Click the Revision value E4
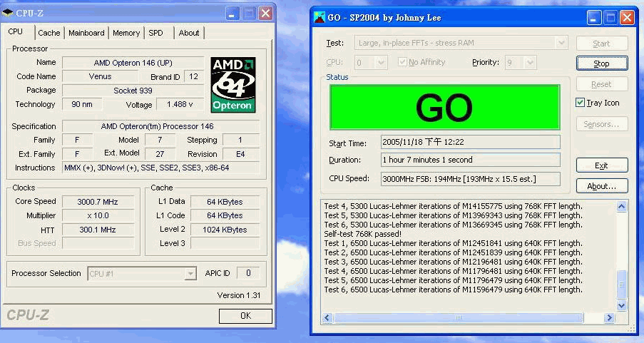The width and height of the screenshot is (644, 343). point(240,154)
